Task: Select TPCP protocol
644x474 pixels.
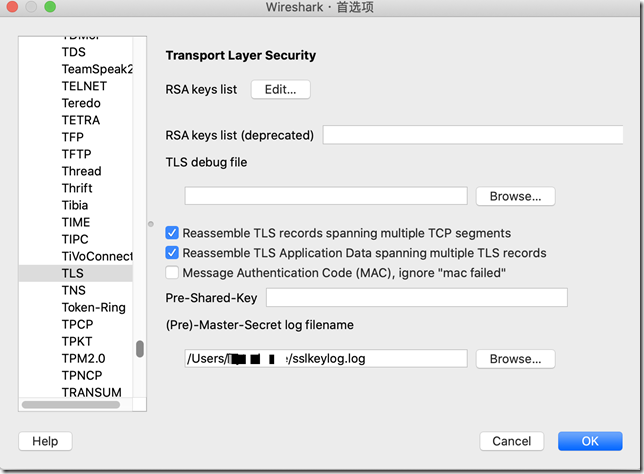Action: click(x=76, y=324)
